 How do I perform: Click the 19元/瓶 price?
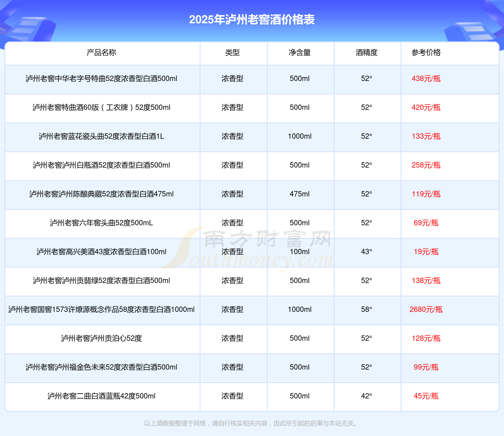[x=426, y=252]
